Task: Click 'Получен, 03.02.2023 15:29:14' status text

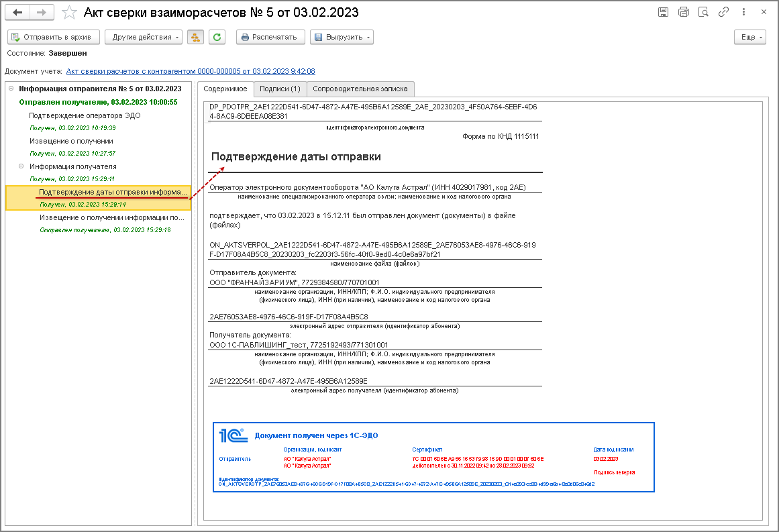Action: pyautogui.click(x=83, y=205)
